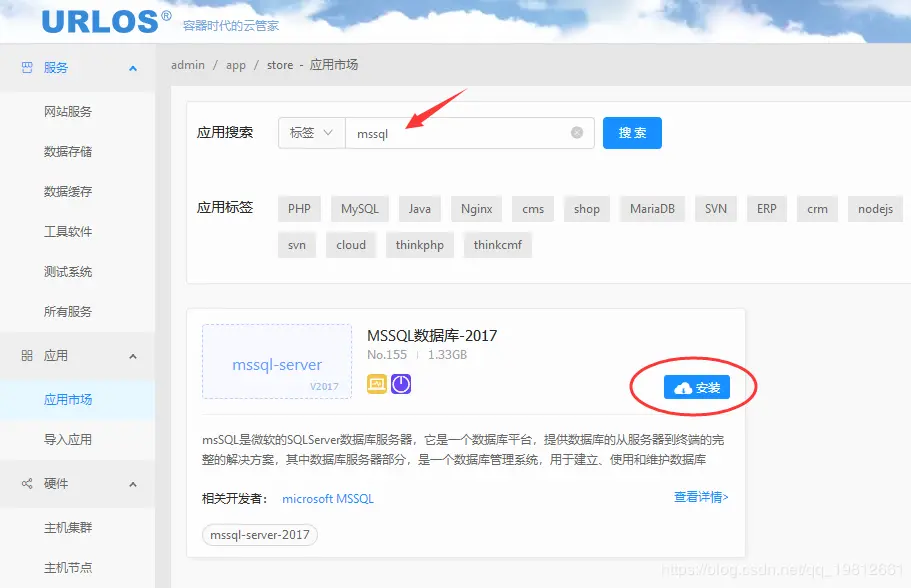Click the microsoft MSSQL developer link
The width and height of the screenshot is (911, 588).
click(332, 497)
